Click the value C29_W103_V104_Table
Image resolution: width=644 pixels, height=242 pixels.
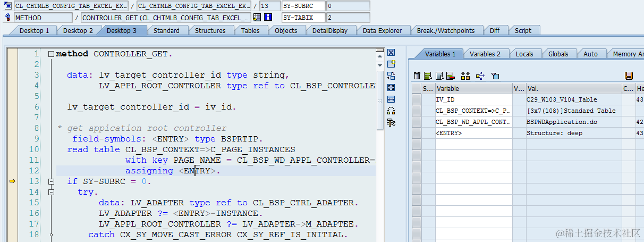[x=562, y=99]
